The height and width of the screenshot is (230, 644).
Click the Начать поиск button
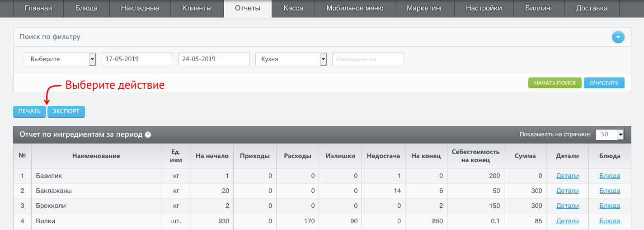coord(555,83)
